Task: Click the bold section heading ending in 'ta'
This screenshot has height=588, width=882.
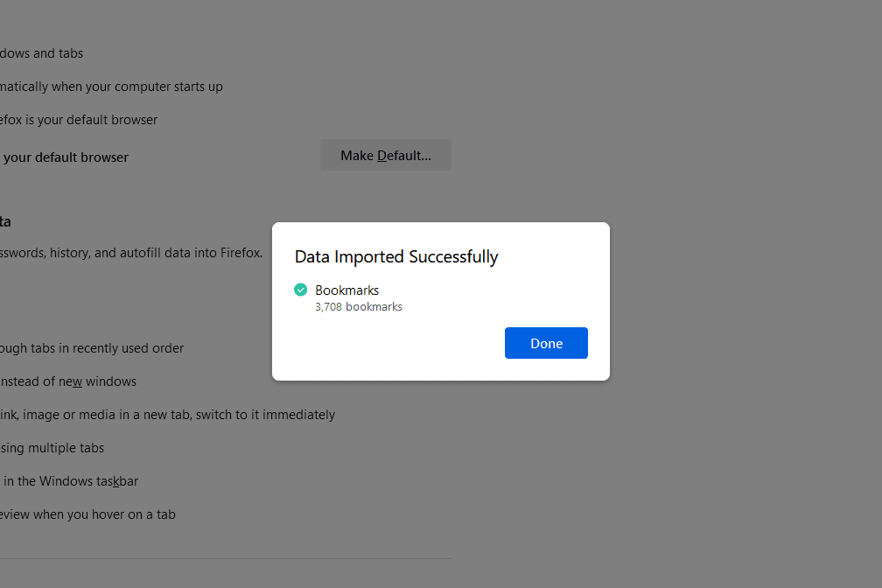Action: click(5, 221)
